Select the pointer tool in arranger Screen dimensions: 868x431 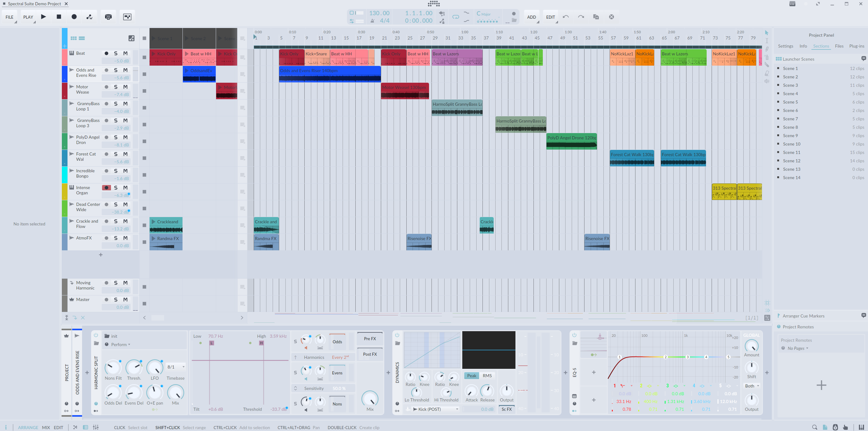[767, 33]
